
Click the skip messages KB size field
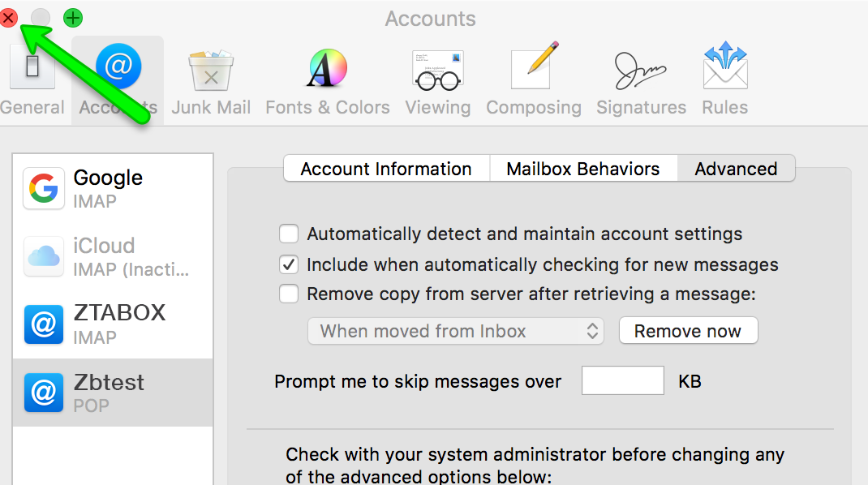(x=622, y=381)
